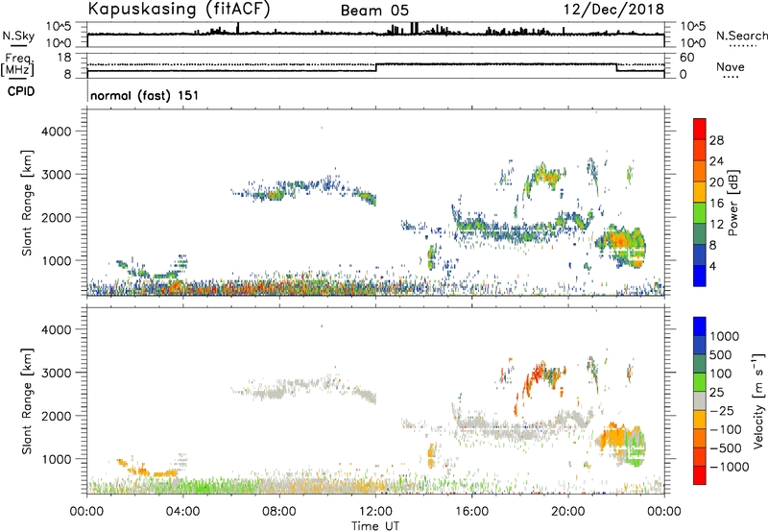This screenshot has width=768, height=532.
Task: Click the '12:00' time axis tick label
Action: point(375,512)
